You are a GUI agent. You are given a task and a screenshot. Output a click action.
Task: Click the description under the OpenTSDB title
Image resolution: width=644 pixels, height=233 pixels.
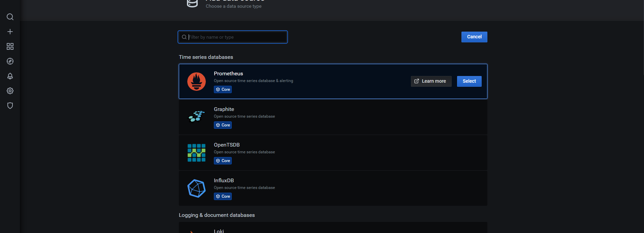pyautogui.click(x=244, y=152)
